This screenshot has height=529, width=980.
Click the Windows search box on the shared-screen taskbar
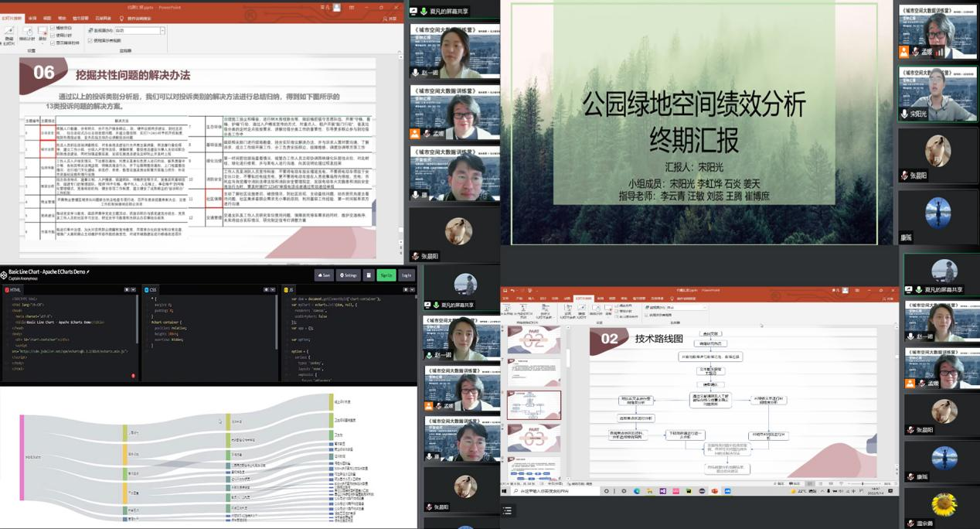click(556, 491)
